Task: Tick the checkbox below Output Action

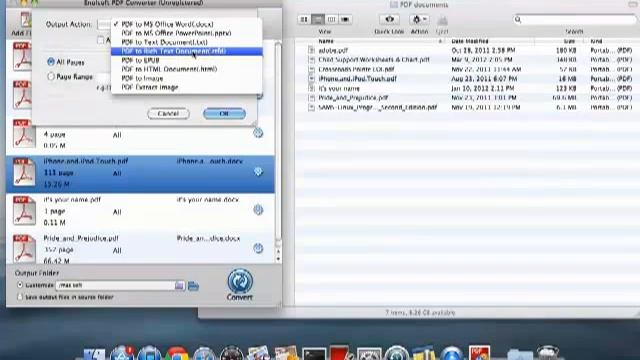Action: coord(100,40)
